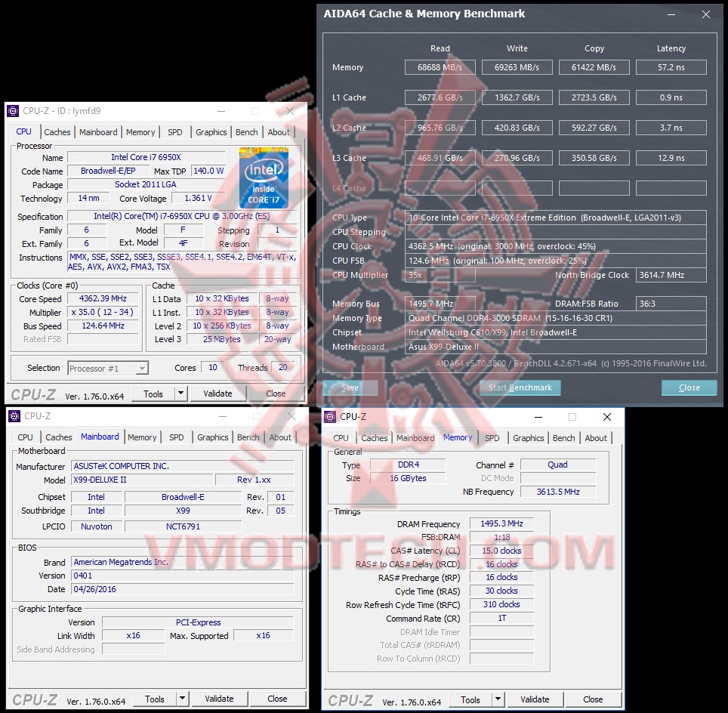Image resolution: width=728 pixels, height=713 pixels.
Task: Switch to Caches tab in CPU-Z lymfd9 window
Action: [x=57, y=132]
